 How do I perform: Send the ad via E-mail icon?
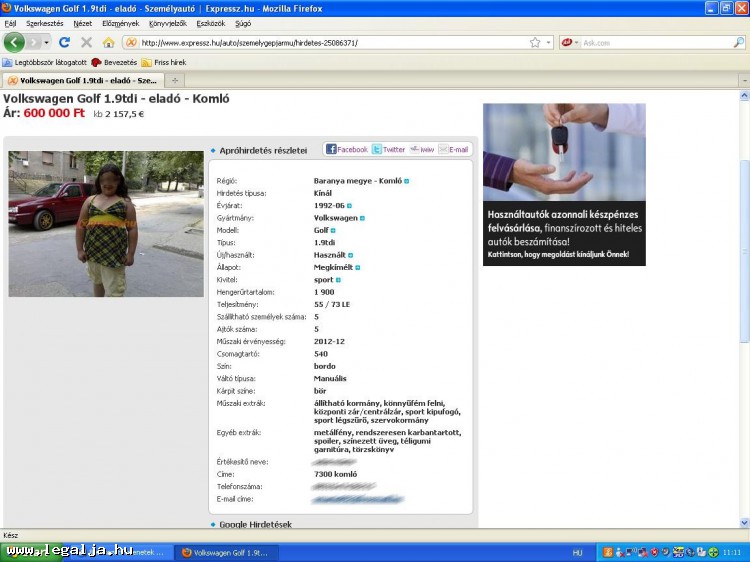pos(453,149)
